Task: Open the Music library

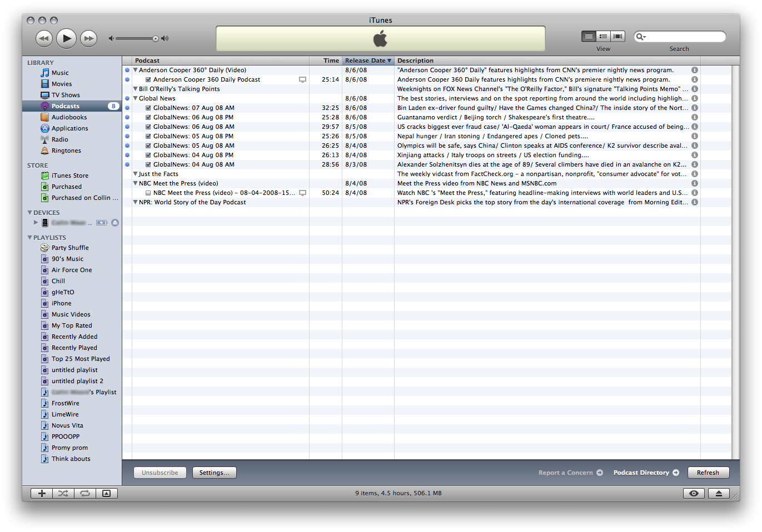Action: (60, 73)
